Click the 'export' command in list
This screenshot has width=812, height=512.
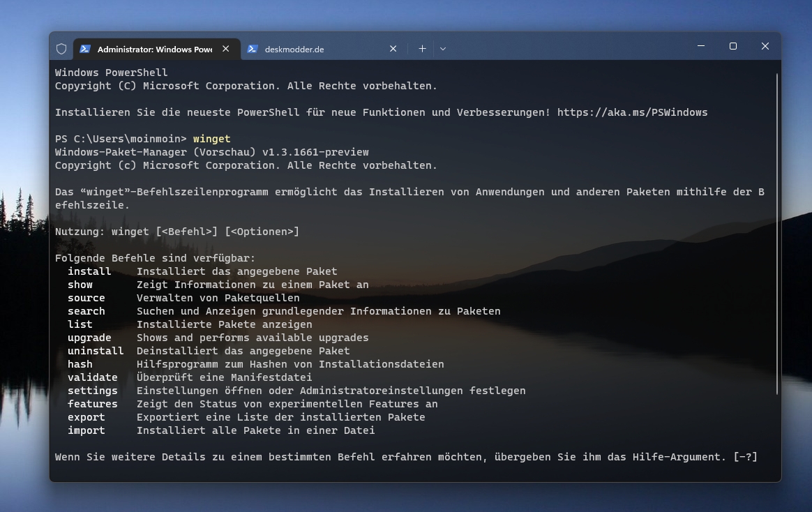click(86, 417)
